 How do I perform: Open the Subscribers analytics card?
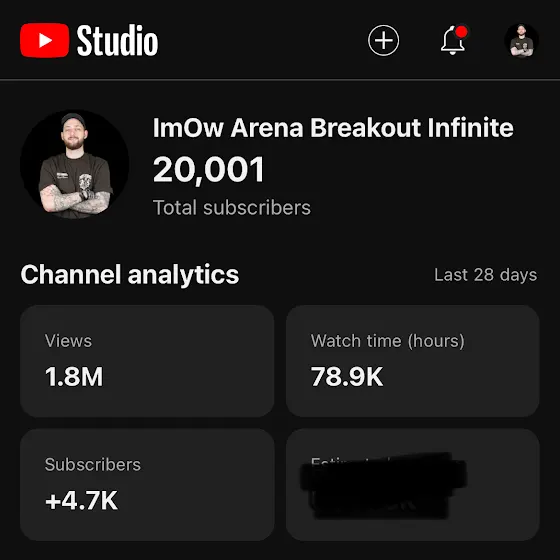[x=147, y=485]
